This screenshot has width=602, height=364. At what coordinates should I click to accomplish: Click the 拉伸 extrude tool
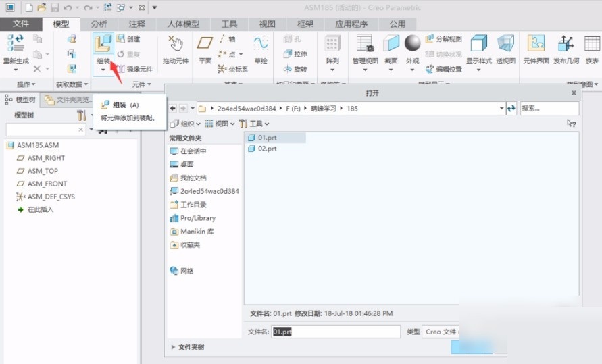(295, 54)
